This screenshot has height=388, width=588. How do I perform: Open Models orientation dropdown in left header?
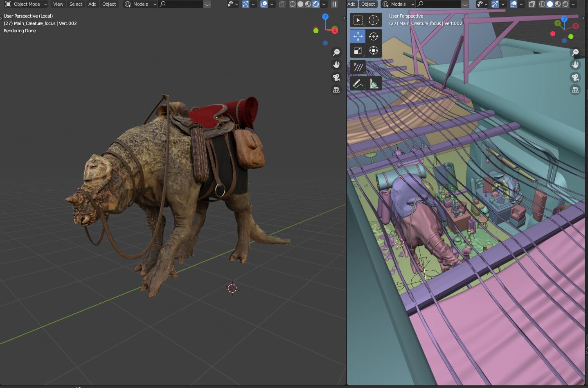[x=141, y=4]
